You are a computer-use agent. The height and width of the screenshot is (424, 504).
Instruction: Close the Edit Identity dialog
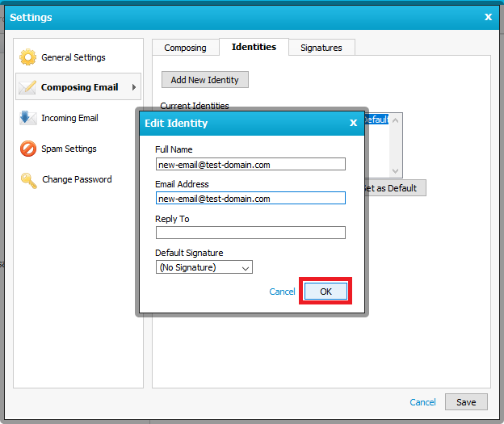coord(353,123)
